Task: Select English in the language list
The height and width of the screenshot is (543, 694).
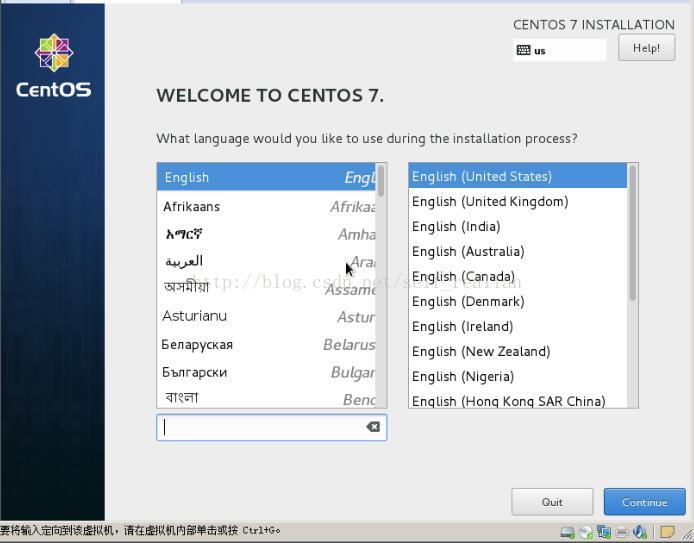Action: point(266,177)
